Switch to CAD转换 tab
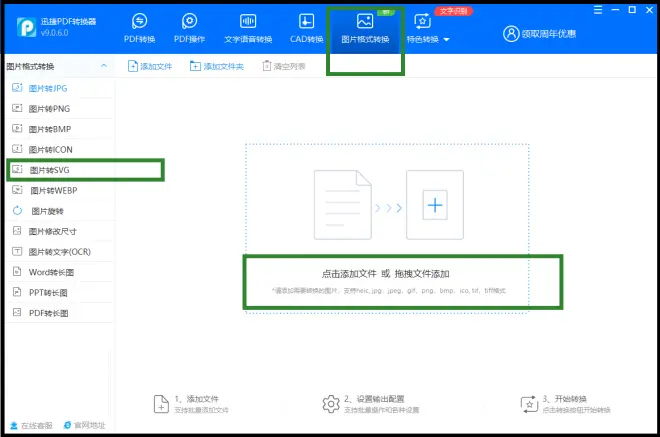Viewport: 660px width, 437px height. point(306,29)
